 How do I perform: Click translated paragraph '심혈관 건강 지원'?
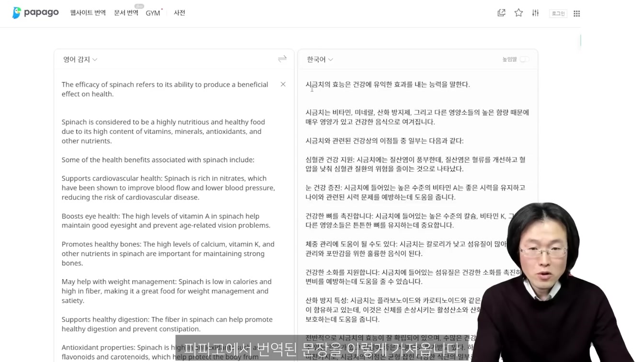[415, 164]
